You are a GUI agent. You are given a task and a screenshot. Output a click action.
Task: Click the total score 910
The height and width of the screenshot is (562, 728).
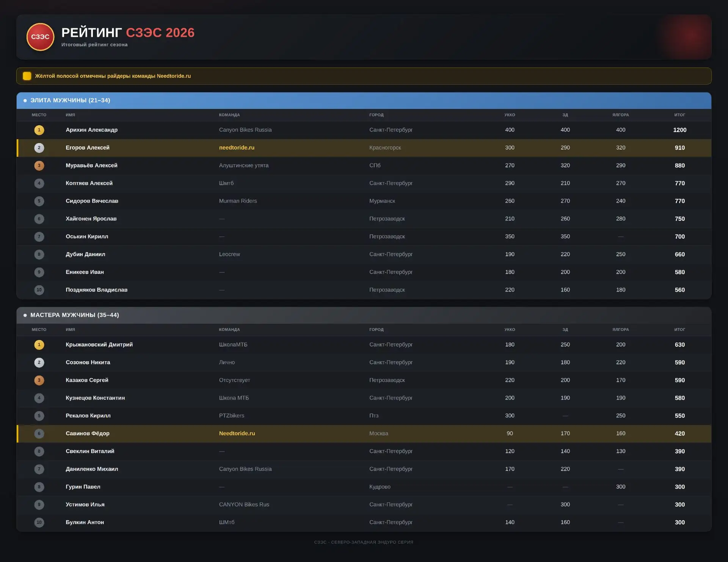coord(679,148)
